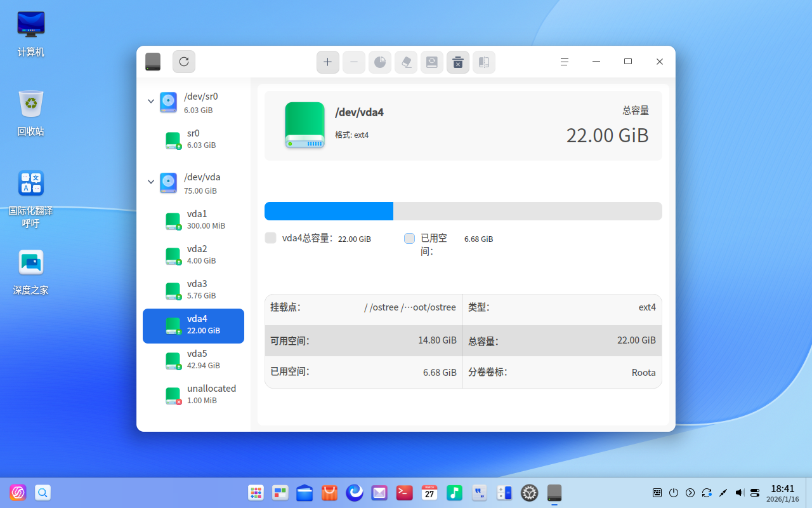This screenshot has height=508, width=812.
Task: Select the /dev/vda disk entry
Action: tap(193, 183)
